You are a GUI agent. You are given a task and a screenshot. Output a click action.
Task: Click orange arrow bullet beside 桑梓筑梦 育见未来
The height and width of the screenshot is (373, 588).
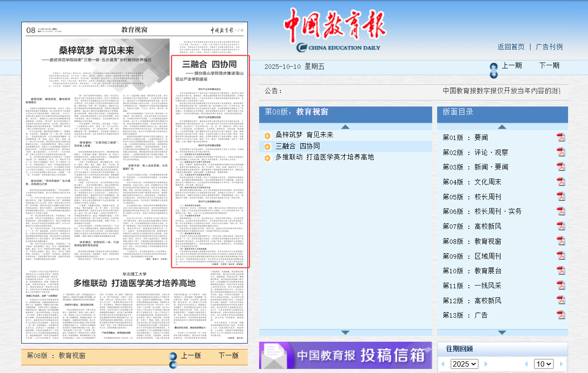coord(268,135)
